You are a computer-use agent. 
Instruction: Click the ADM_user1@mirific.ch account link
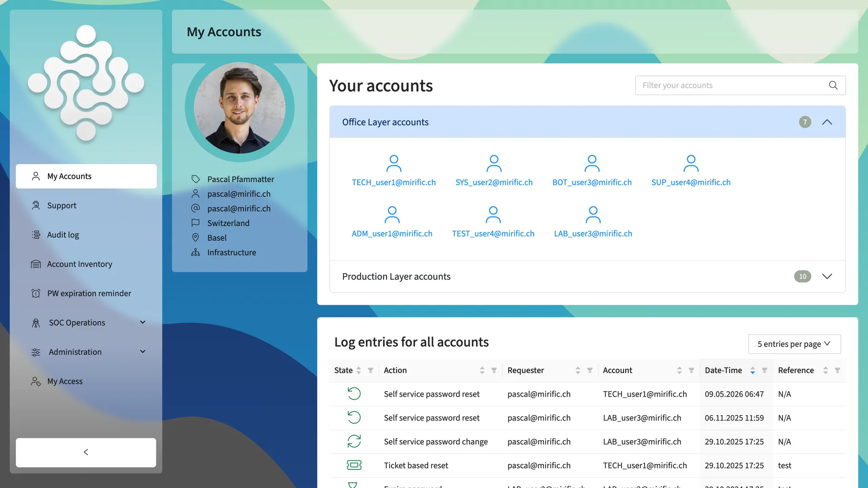[392, 234]
